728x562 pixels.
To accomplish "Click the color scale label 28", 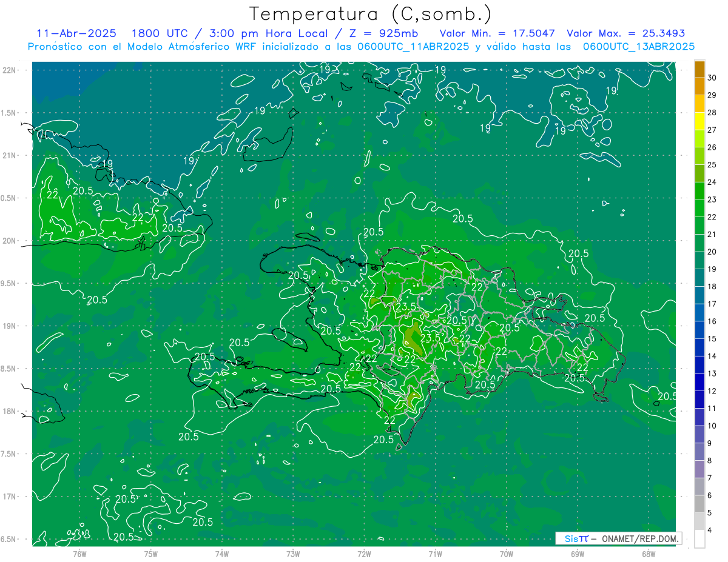I will [x=712, y=112].
